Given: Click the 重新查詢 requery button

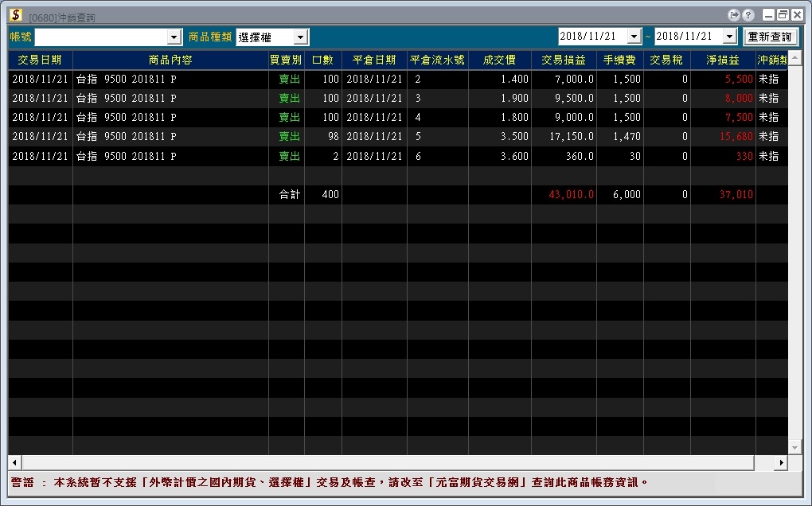Looking at the screenshot, I should pyautogui.click(x=770, y=37).
